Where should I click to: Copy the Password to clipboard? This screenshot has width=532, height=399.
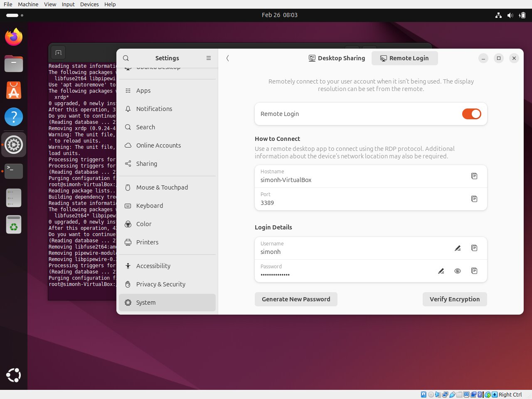[474, 271]
